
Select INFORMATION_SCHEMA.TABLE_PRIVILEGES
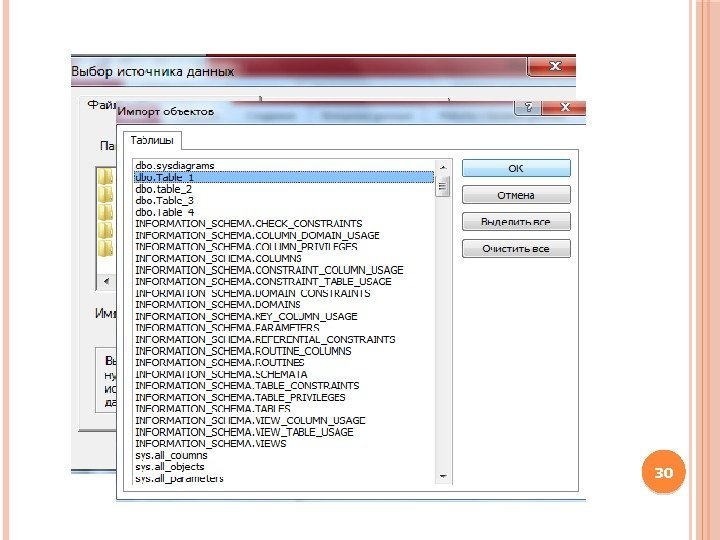[284, 397]
